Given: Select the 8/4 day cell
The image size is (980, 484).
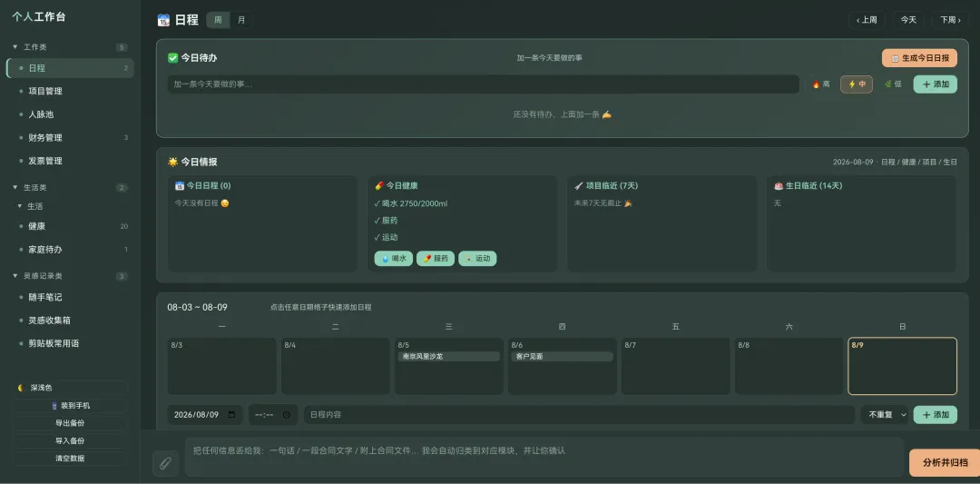Looking at the screenshot, I should (x=335, y=367).
